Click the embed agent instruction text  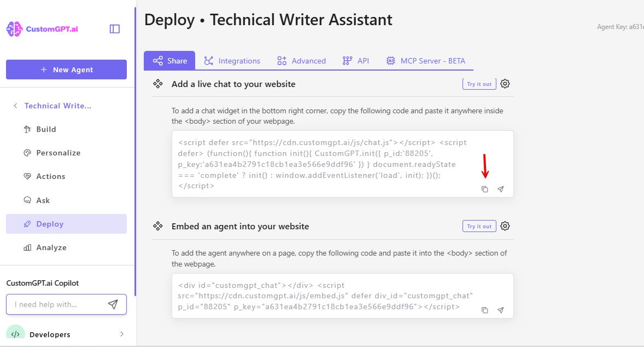[x=339, y=258]
